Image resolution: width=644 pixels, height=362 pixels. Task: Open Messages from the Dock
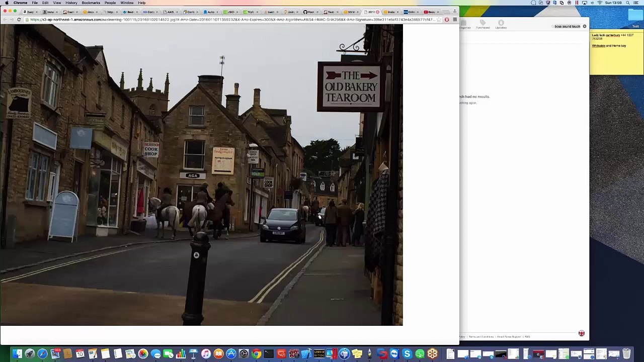(155, 354)
